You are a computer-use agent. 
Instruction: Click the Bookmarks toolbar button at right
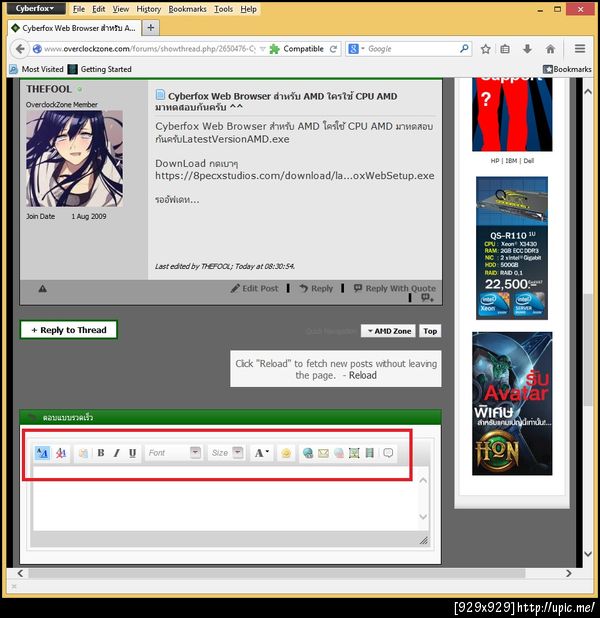click(x=567, y=69)
